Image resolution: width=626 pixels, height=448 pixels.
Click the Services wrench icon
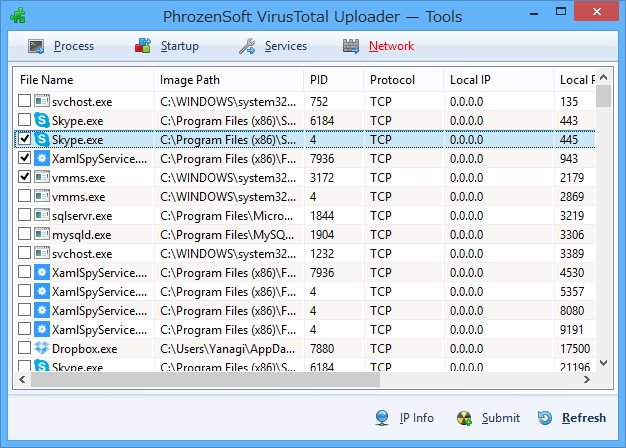247,46
